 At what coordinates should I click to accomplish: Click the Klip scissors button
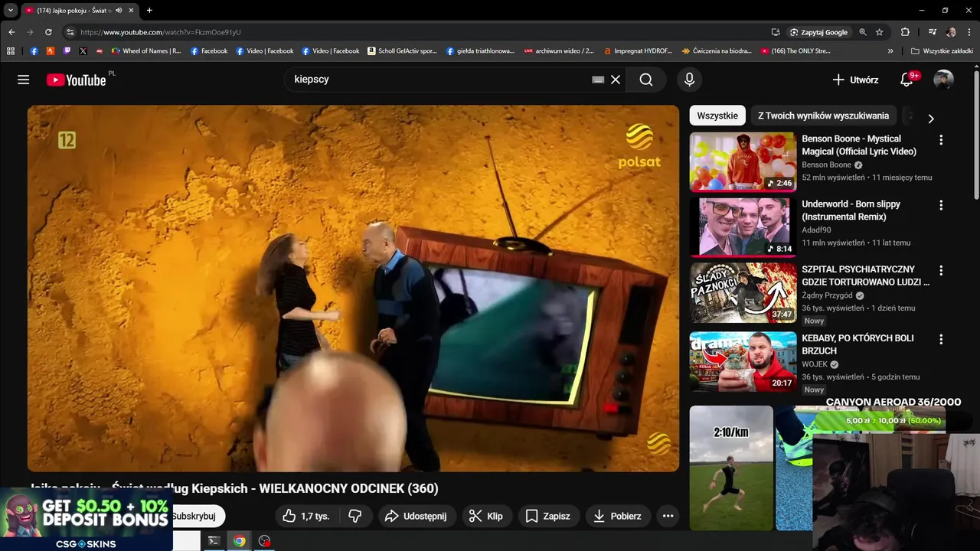pyautogui.click(x=486, y=516)
